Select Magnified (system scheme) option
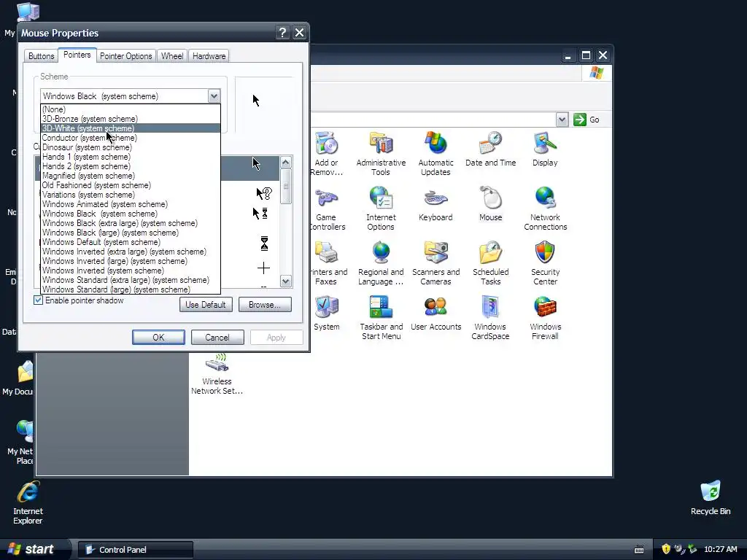The width and height of the screenshot is (747, 560). click(x=131, y=176)
